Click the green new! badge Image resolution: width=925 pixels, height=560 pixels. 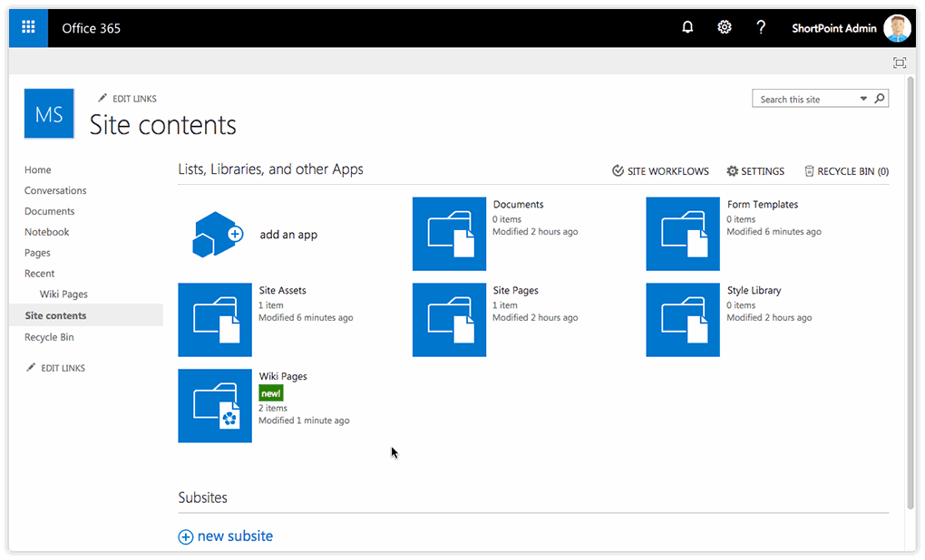click(271, 393)
